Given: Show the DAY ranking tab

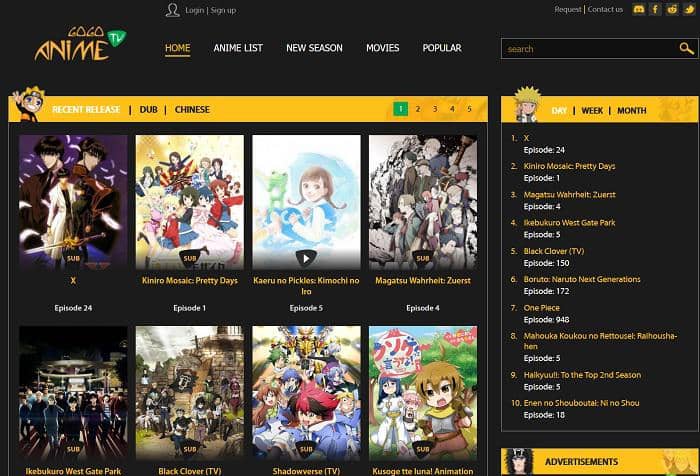Looking at the screenshot, I should (x=559, y=111).
